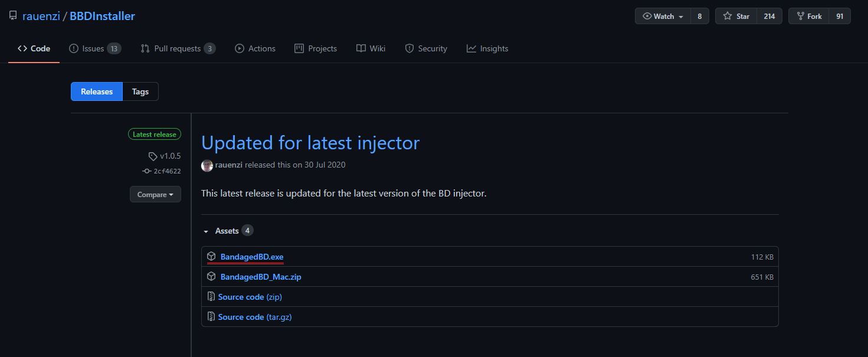Click the Issues counter badge 13

click(114, 48)
